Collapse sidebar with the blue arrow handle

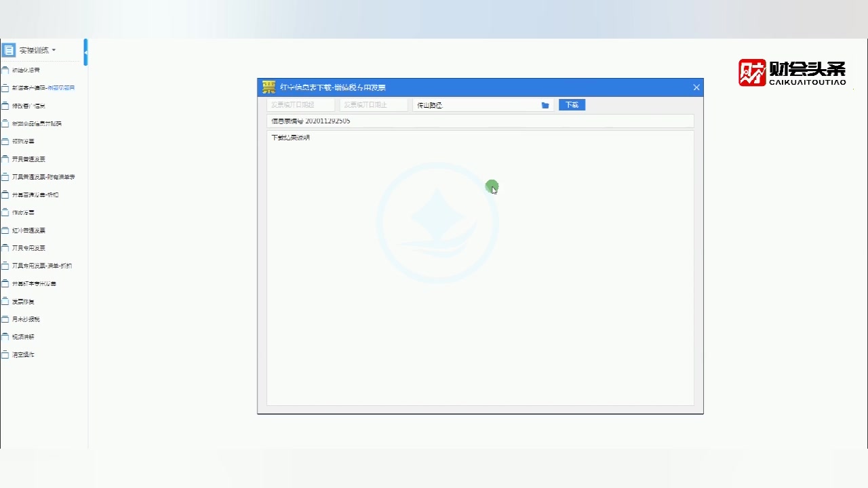(85, 52)
